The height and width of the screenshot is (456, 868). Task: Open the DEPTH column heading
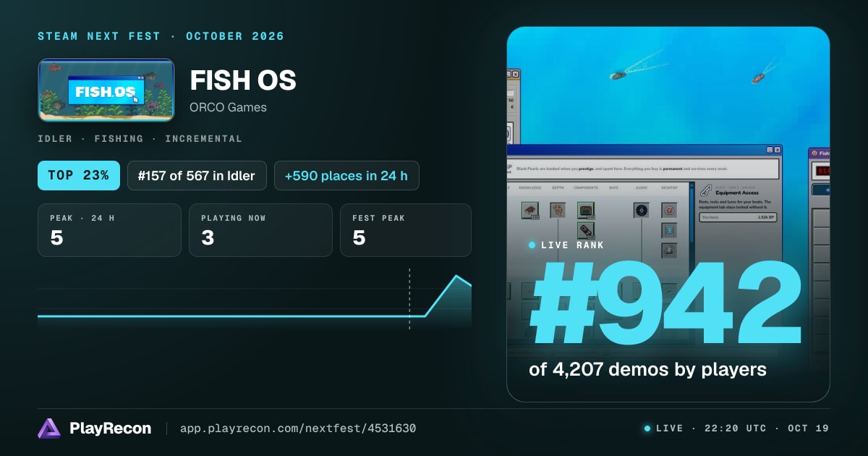[558, 187]
